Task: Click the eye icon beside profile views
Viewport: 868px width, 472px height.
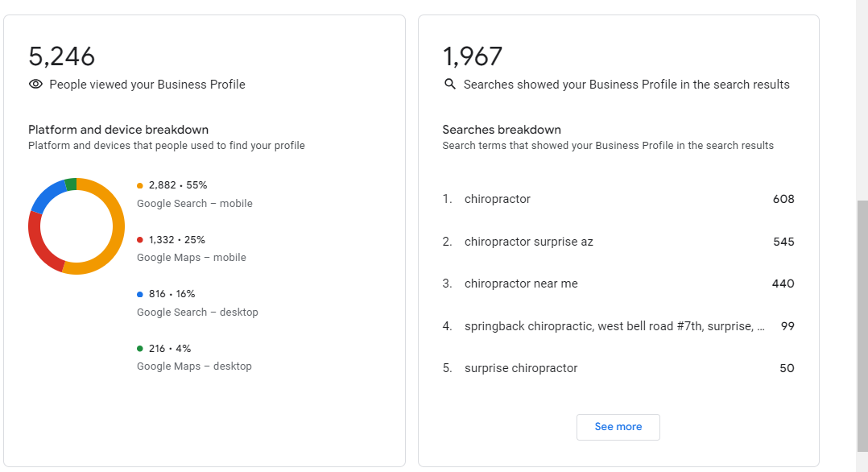Action: coord(35,84)
